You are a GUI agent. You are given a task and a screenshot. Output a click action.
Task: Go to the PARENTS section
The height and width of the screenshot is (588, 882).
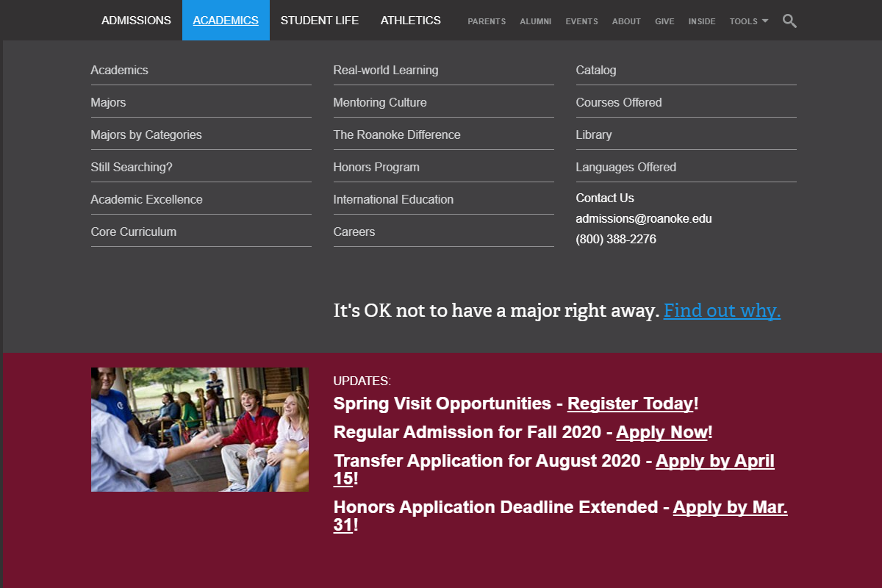[x=487, y=21]
